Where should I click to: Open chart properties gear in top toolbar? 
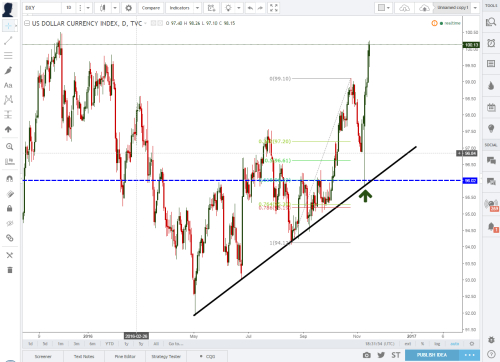tap(129, 8)
